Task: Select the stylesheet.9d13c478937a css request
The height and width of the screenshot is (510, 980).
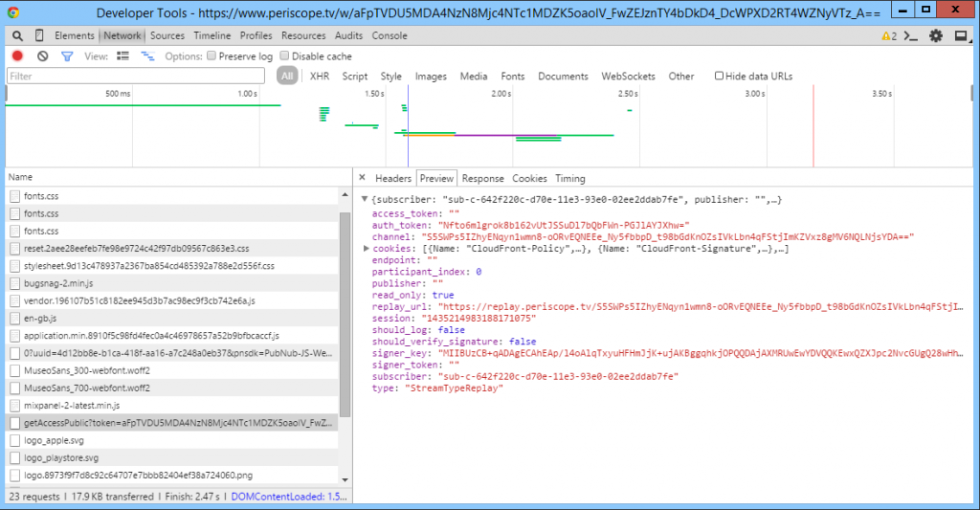Action: [x=172, y=266]
